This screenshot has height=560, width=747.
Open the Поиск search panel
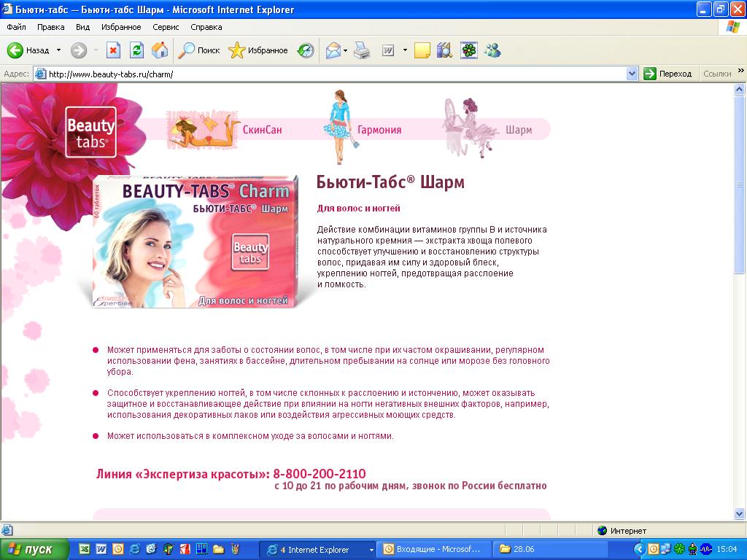(199, 50)
